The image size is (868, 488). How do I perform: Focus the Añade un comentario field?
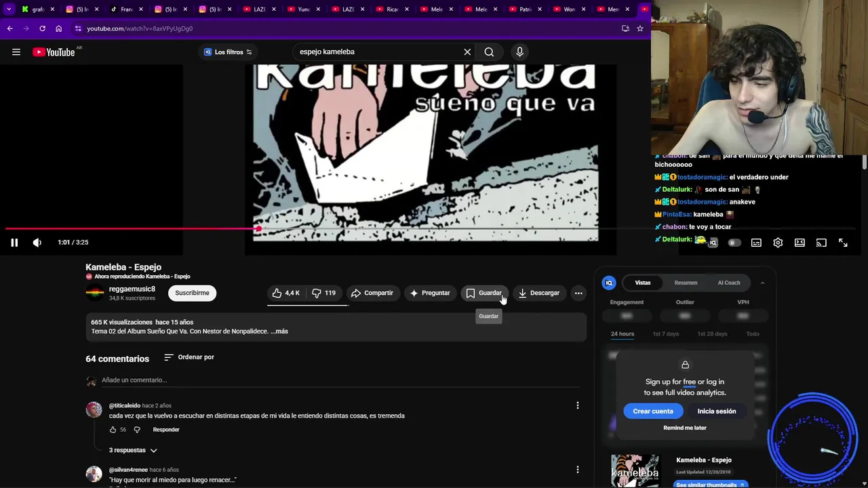click(x=339, y=380)
